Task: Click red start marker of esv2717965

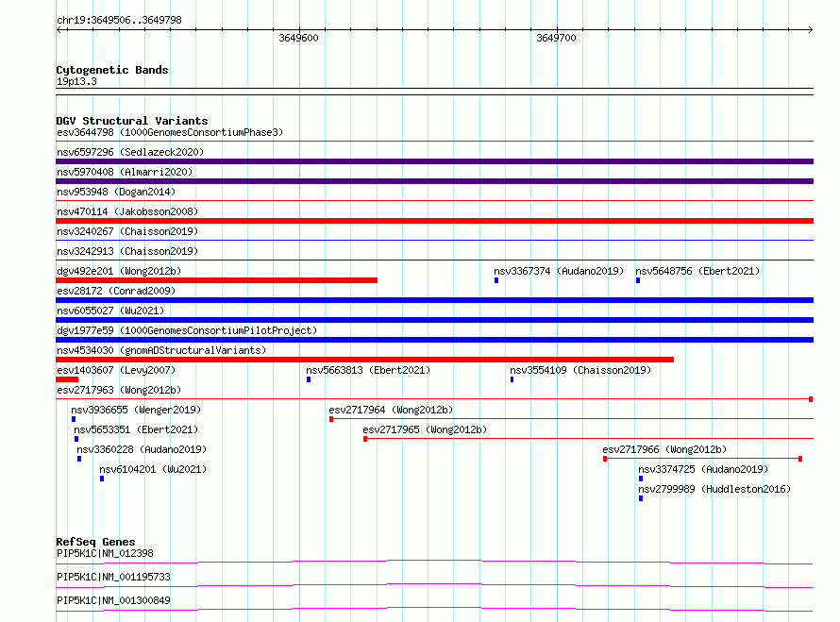Action: (x=365, y=439)
